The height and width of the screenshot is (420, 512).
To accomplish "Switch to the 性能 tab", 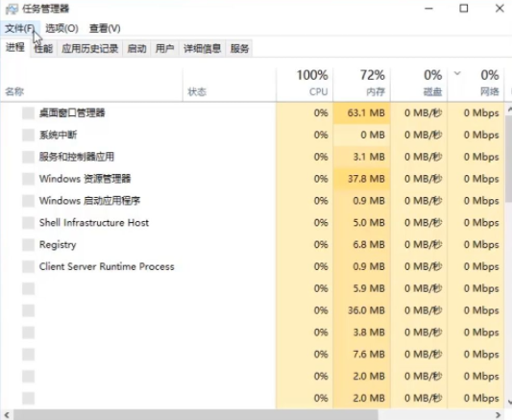I will click(x=43, y=49).
